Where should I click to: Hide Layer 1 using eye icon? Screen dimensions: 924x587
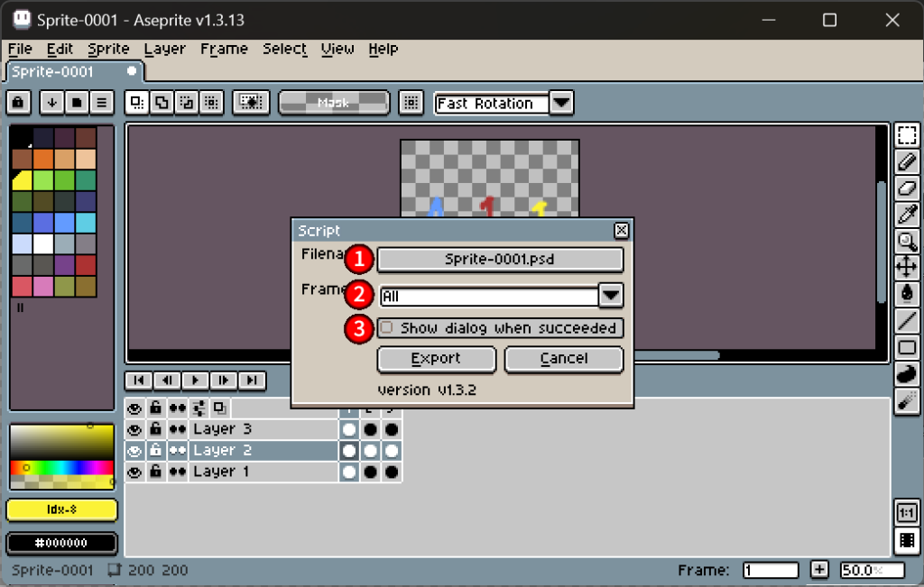[x=134, y=472]
